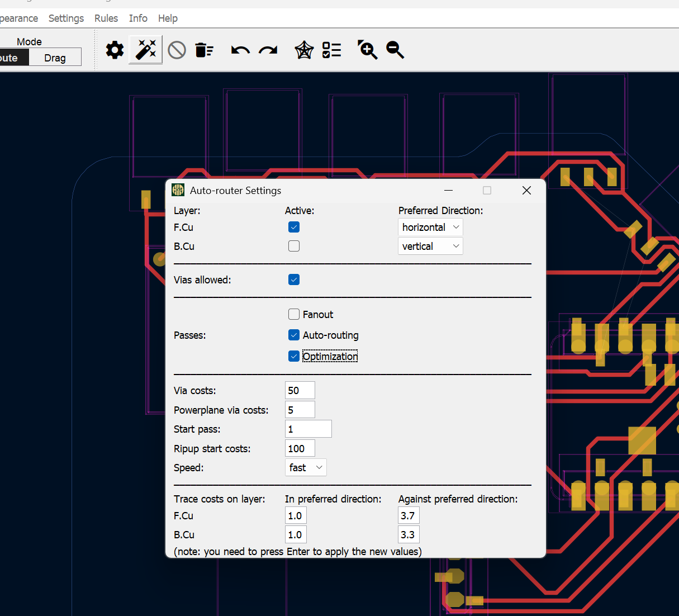Open the Speed dropdown
Image resolution: width=679 pixels, height=616 pixels.
click(306, 467)
